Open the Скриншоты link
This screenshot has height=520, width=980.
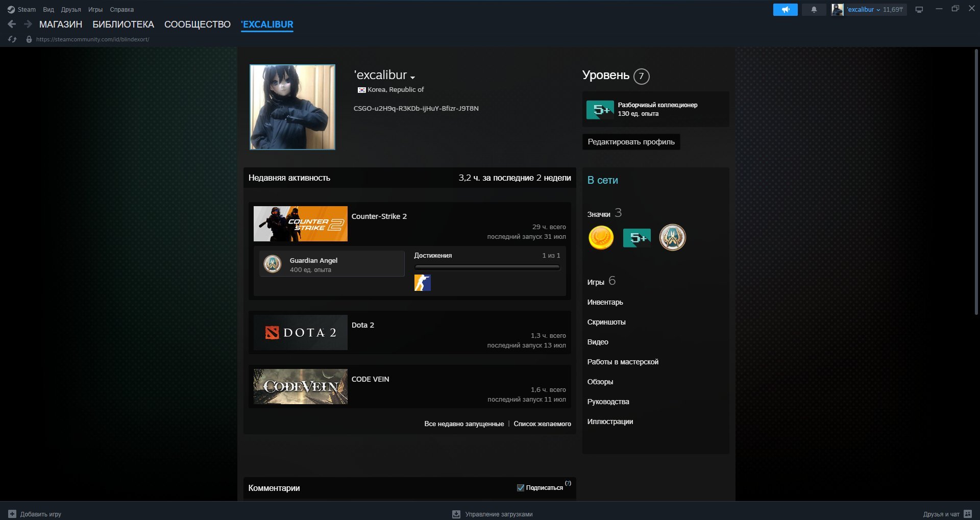point(606,322)
